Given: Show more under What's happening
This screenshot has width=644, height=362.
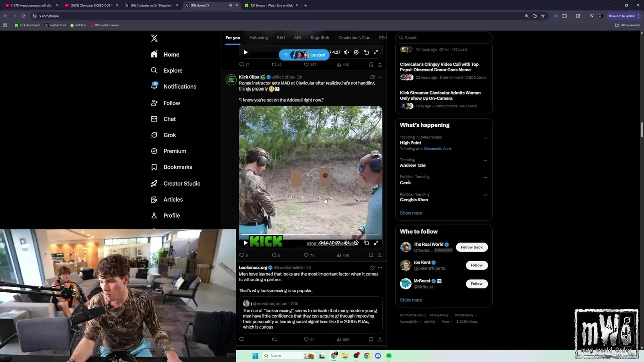Looking at the screenshot, I should click(x=411, y=213).
